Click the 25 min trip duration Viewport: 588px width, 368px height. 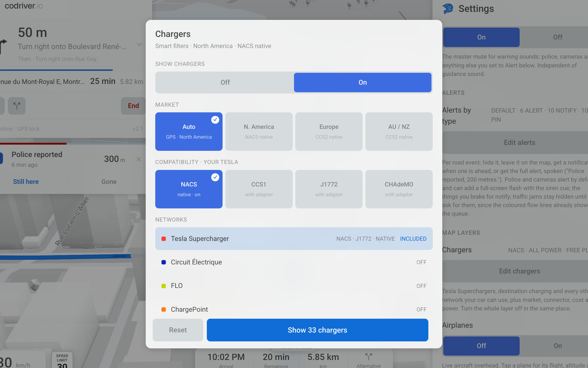coord(103,81)
